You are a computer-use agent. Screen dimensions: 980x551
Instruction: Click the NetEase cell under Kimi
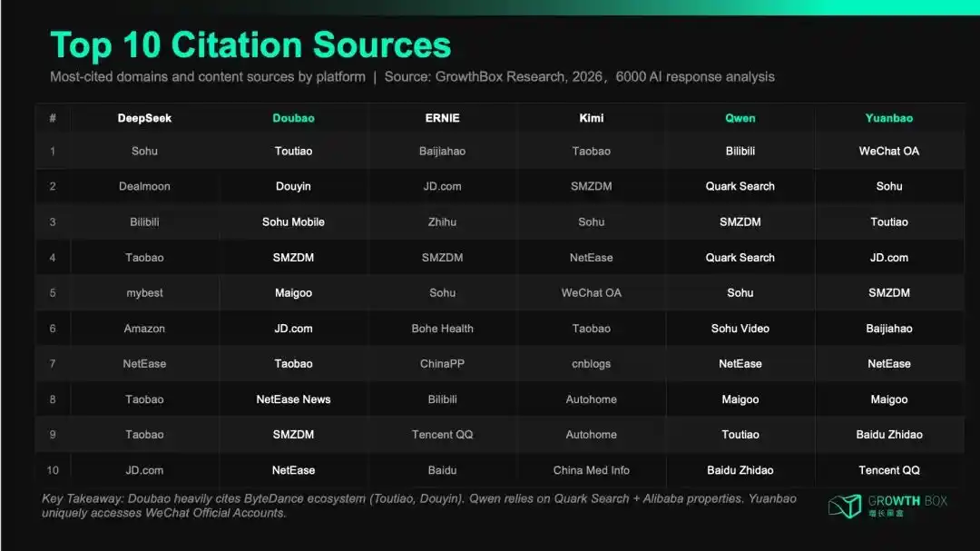[x=592, y=258]
